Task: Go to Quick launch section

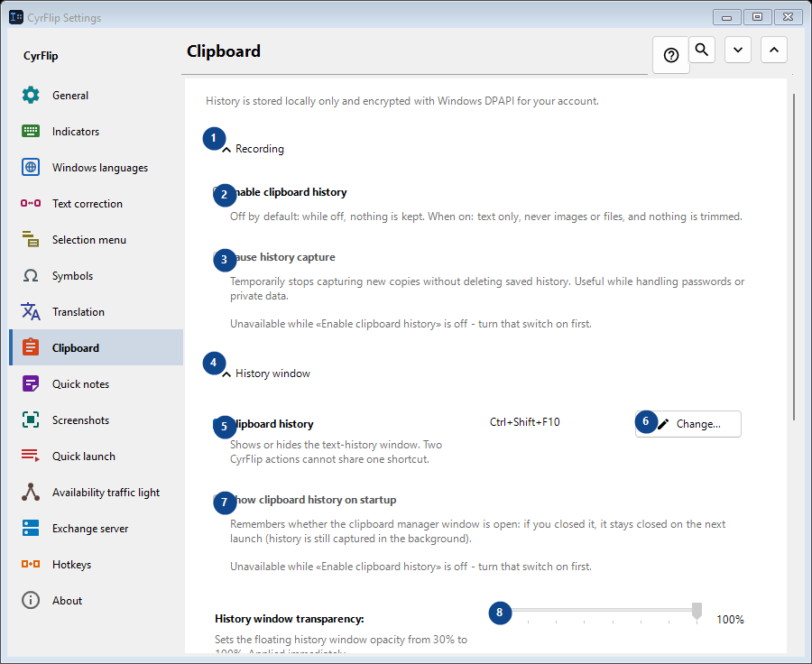Action: point(97,456)
